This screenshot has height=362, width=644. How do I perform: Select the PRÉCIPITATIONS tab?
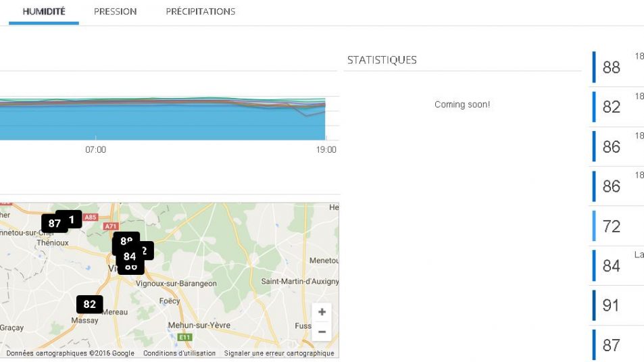point(201,11)
